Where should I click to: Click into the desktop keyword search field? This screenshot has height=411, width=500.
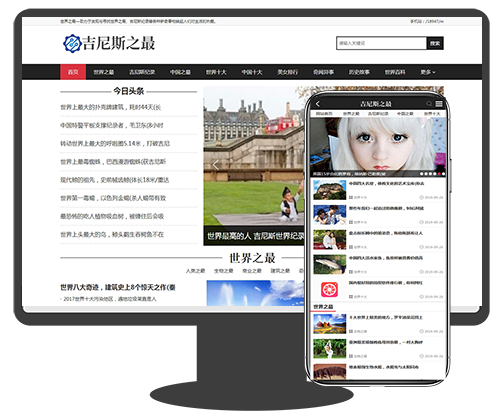381,43
